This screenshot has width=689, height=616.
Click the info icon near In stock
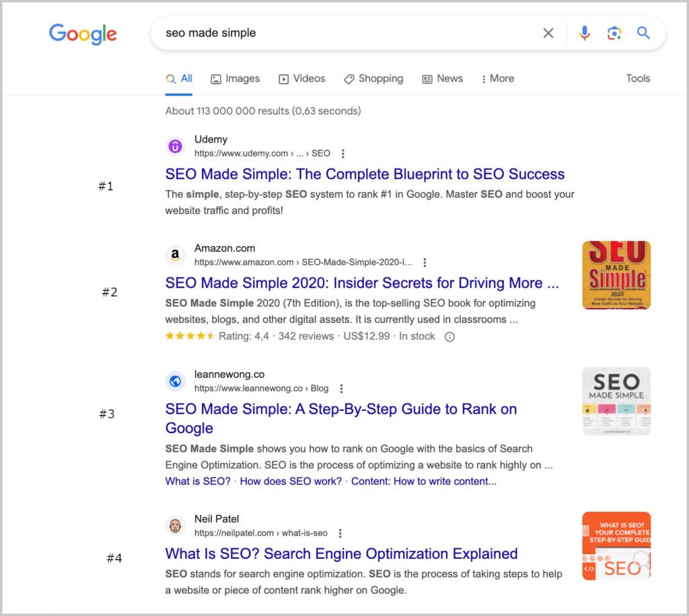tap(449, 336)
